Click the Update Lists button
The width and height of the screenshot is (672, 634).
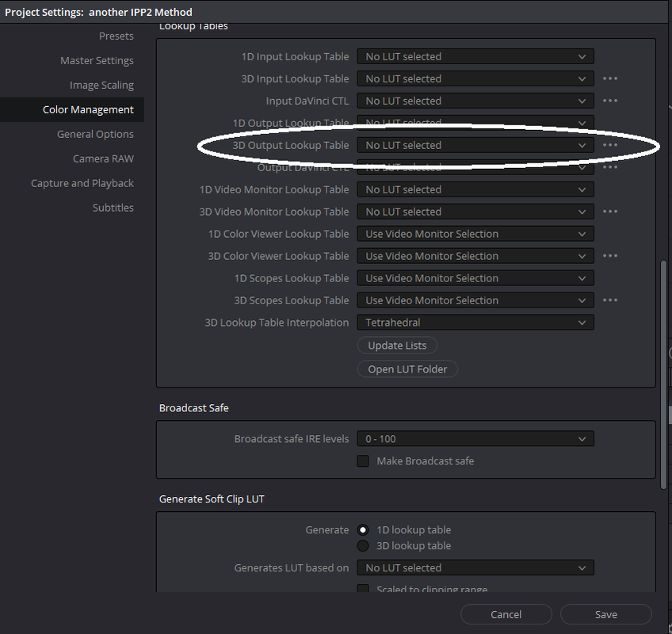pyautogui.click(x=397, y=346)
